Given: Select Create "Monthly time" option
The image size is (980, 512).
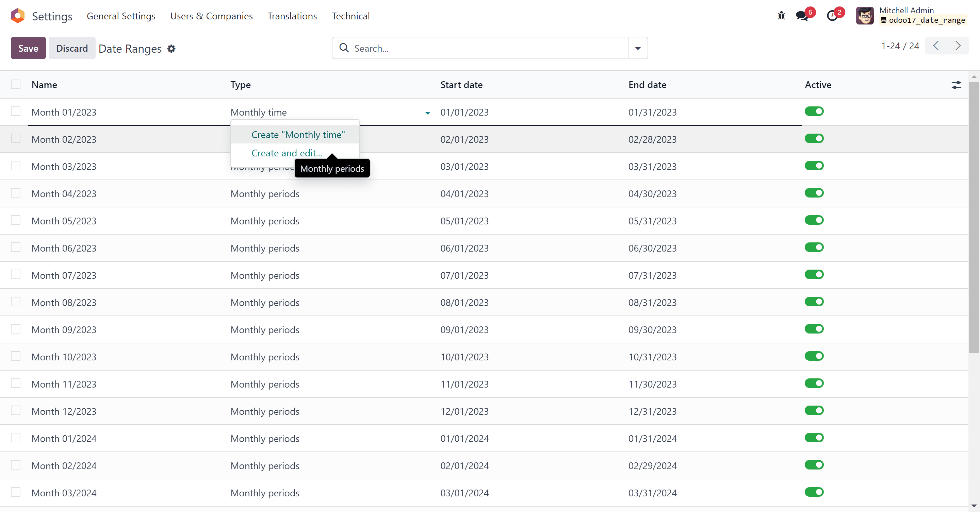Looking at the screenshot, I should tap(298, 135).
